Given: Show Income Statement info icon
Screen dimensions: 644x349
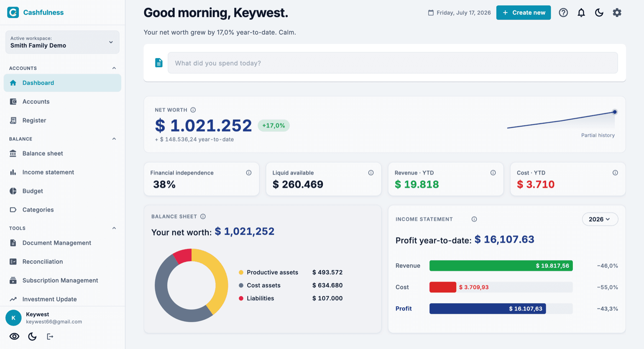Looking at the screenshot, I should (x=474, y=219).
